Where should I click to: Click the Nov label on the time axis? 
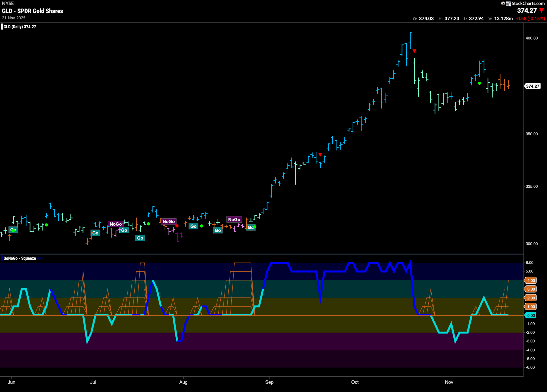(x=449, y=382)
